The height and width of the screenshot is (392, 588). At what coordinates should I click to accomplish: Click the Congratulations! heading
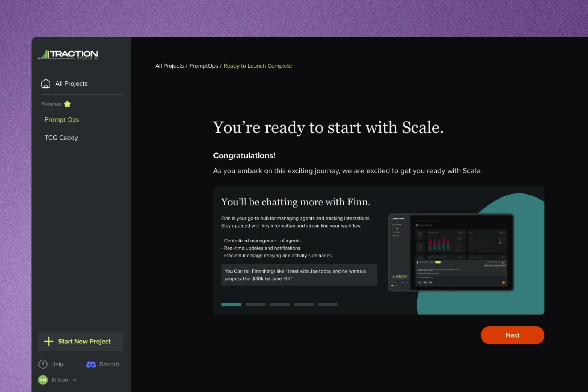[x=244, y=156]
